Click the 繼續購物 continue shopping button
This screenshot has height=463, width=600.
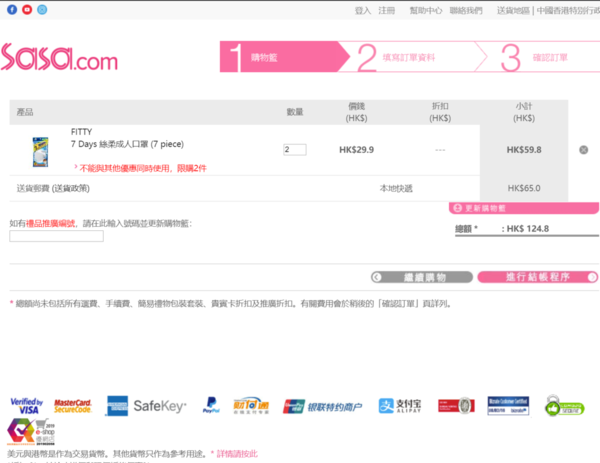tap(422, 277)
